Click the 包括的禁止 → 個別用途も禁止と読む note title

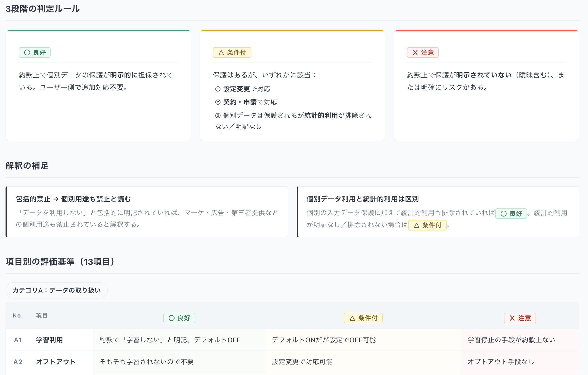coord(73,199)
